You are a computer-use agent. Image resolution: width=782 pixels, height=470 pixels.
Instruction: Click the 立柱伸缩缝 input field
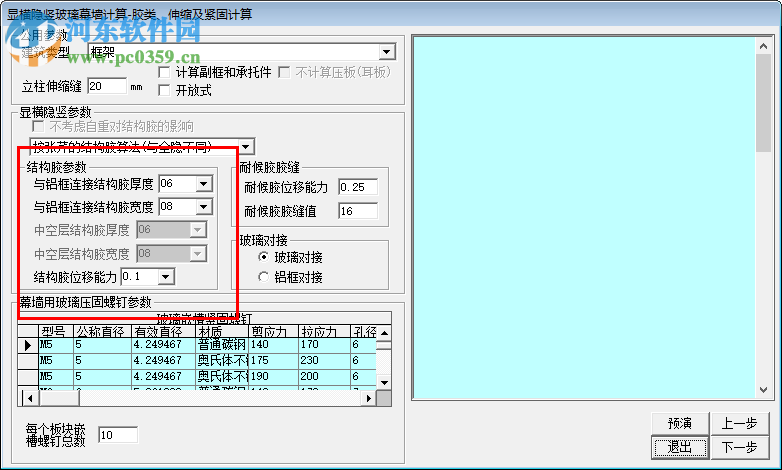(x=107, y=86)
